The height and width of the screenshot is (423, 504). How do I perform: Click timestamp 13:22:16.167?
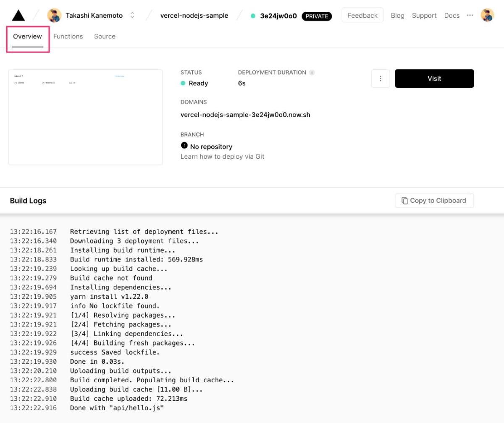[33, 232]
